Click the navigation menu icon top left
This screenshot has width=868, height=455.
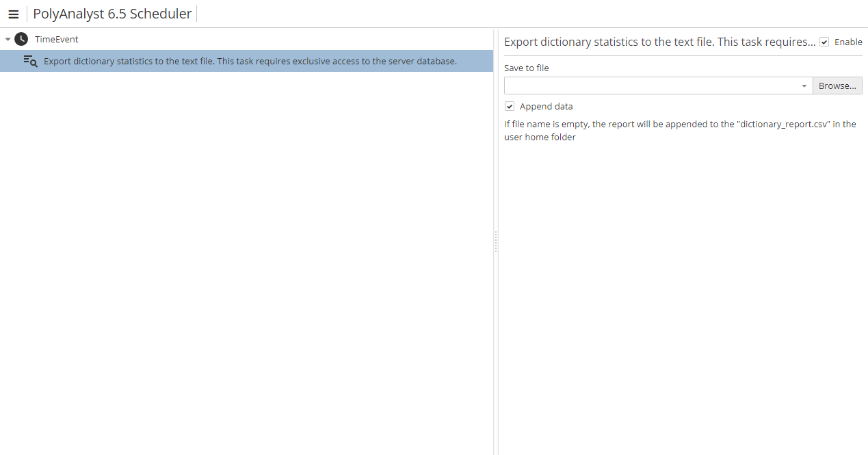(x=14, y=14)
